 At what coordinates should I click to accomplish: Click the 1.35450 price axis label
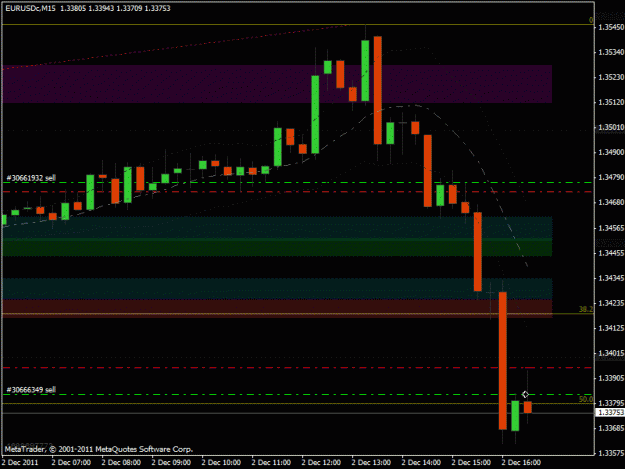click(611, 27)
